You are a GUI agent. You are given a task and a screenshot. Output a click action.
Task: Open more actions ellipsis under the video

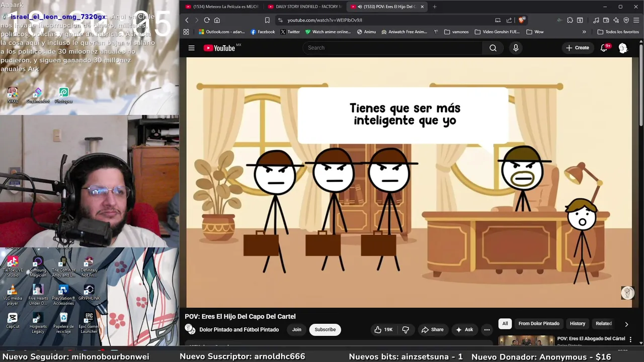487,329
